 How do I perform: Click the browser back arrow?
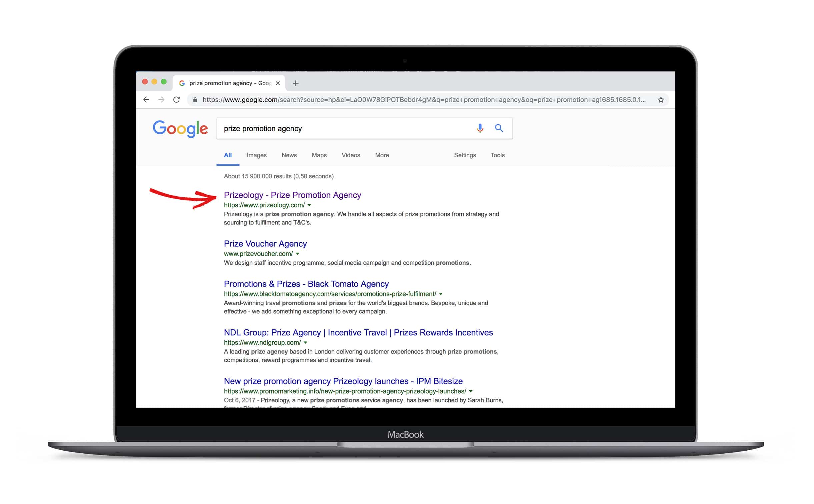(146, 100)
